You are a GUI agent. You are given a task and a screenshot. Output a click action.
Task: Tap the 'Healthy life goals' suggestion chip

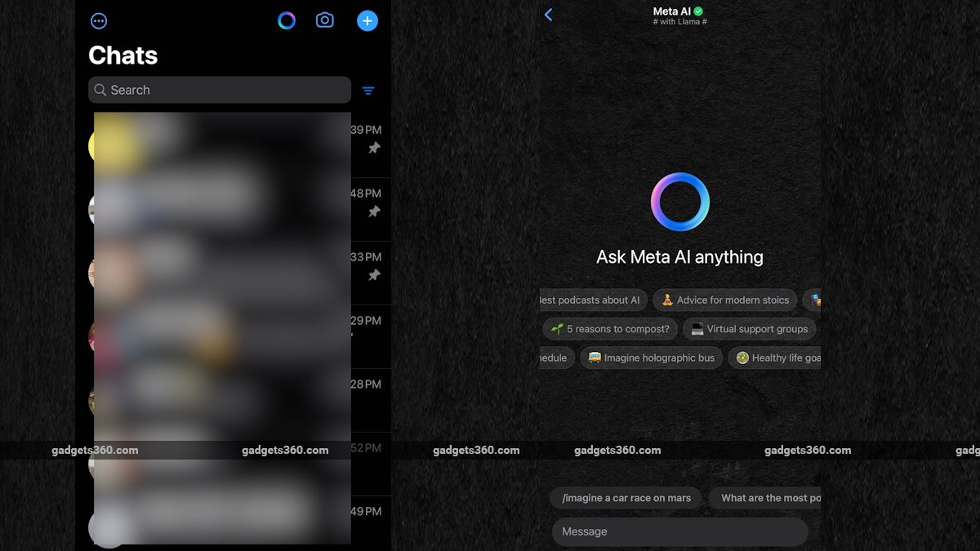pos(774,358)
